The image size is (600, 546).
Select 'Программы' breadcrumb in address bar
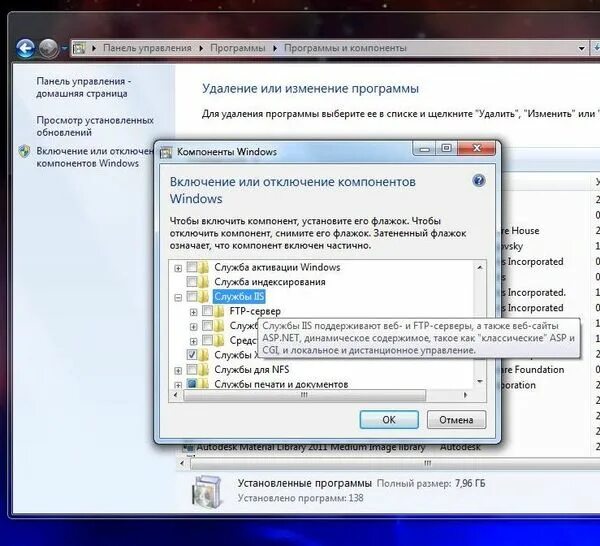(238, 48)
